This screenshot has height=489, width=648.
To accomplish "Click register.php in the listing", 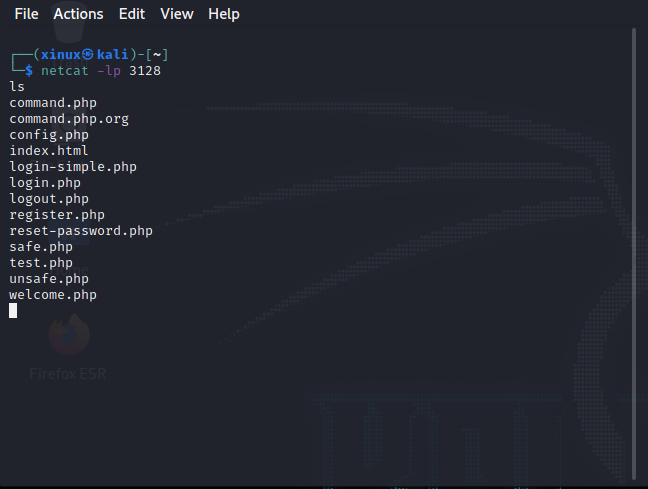I will tap(57, 215).
